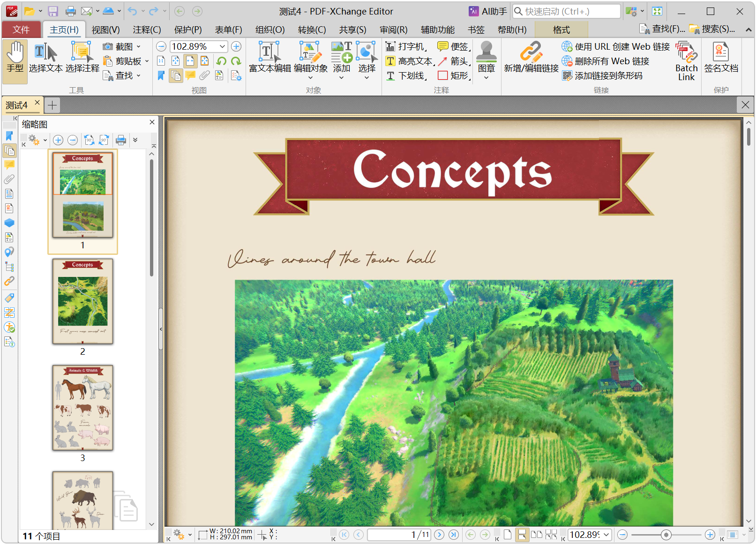
Task: Open the Edit Text (富文本编辑) tool
Action: point(270,57)
